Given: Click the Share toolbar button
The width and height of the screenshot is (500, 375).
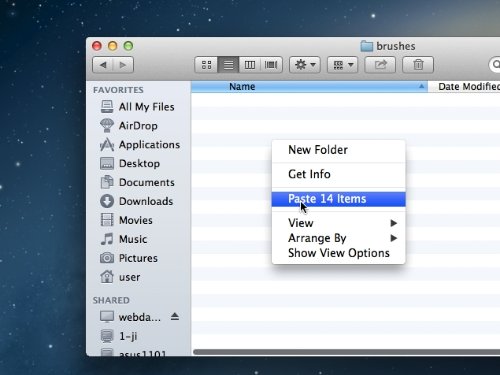Looking at the screenshot, I should click(380, 65).
